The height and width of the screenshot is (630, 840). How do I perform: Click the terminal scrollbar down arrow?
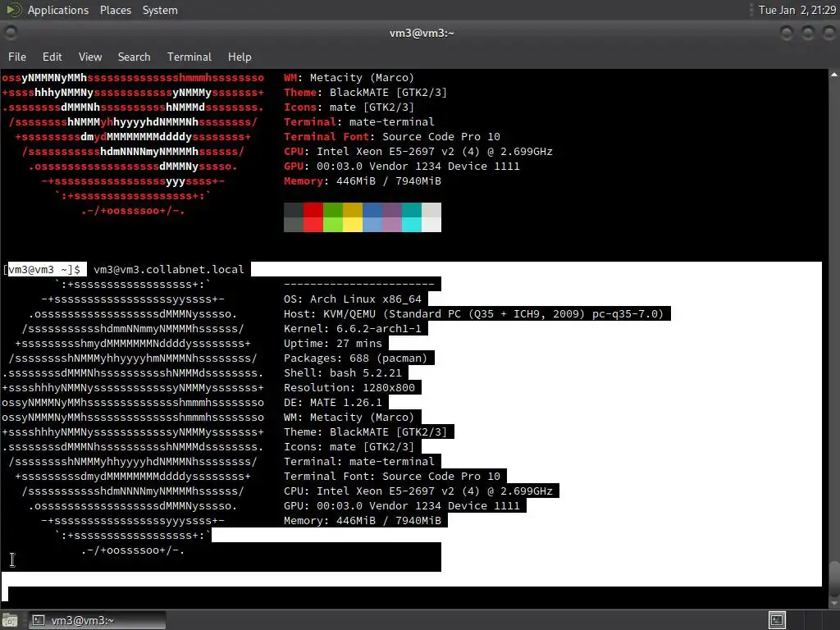834,604
